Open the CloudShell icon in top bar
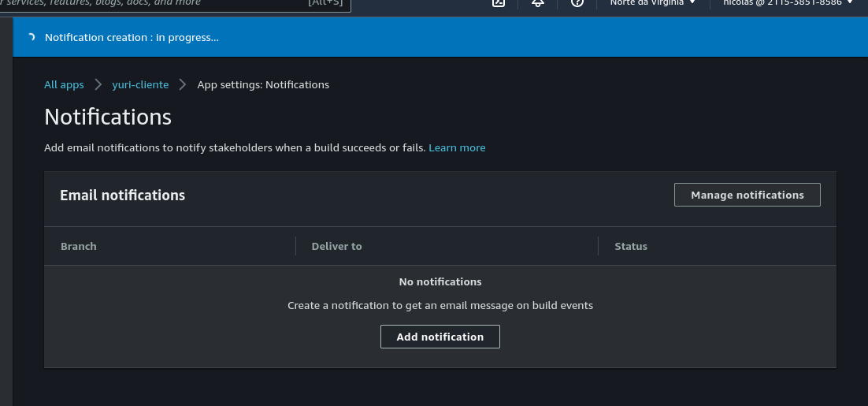The height and width of the screenshot is (406, 868). (499, 3)
